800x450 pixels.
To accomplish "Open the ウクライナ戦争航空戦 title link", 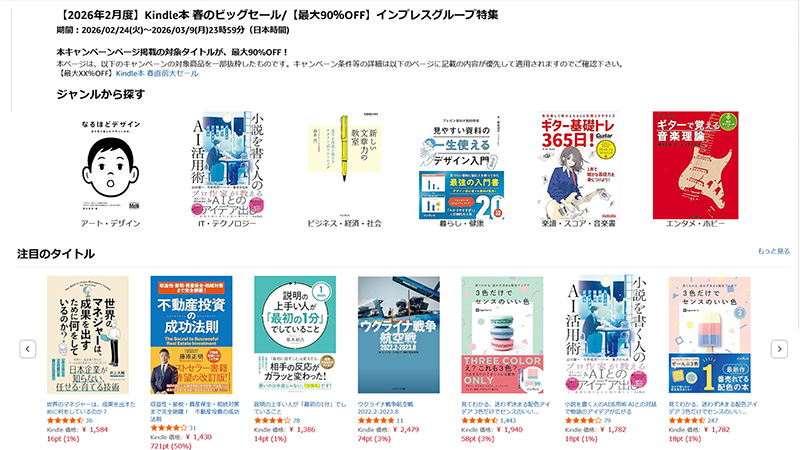I will pos(385,408).
